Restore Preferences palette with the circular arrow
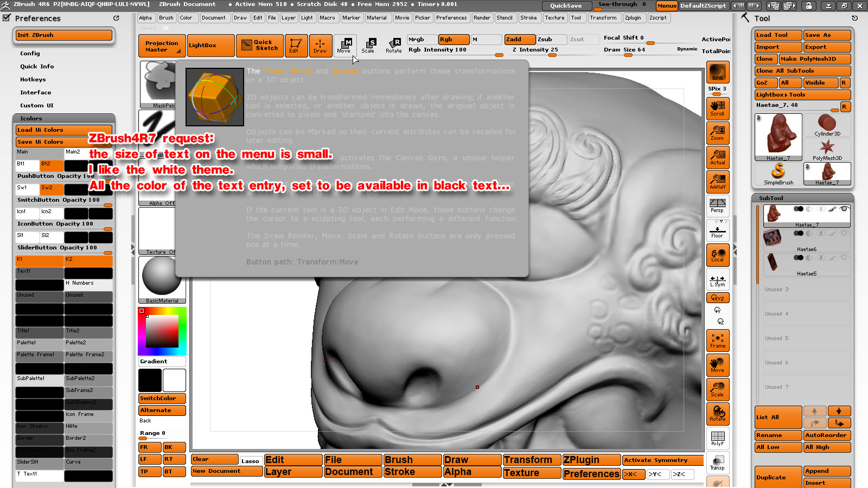The image size is (868, 488). tap(116, 18)
